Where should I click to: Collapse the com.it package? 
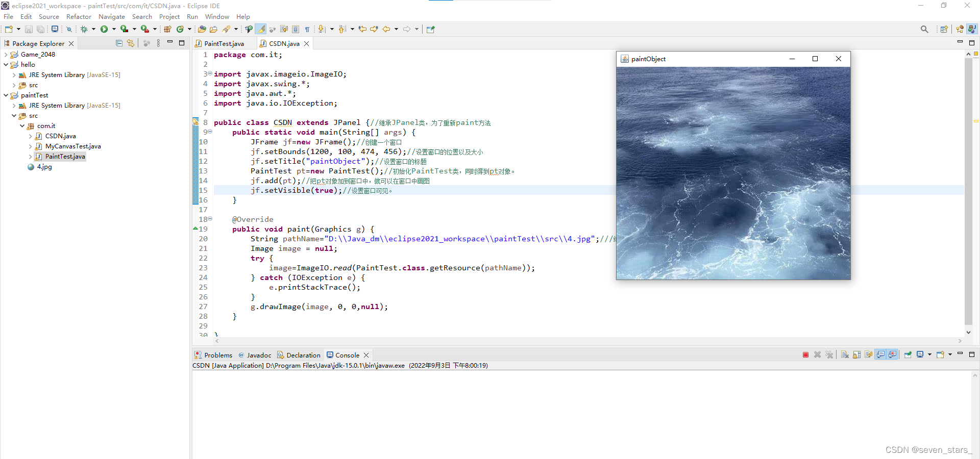tap(22, 126)
